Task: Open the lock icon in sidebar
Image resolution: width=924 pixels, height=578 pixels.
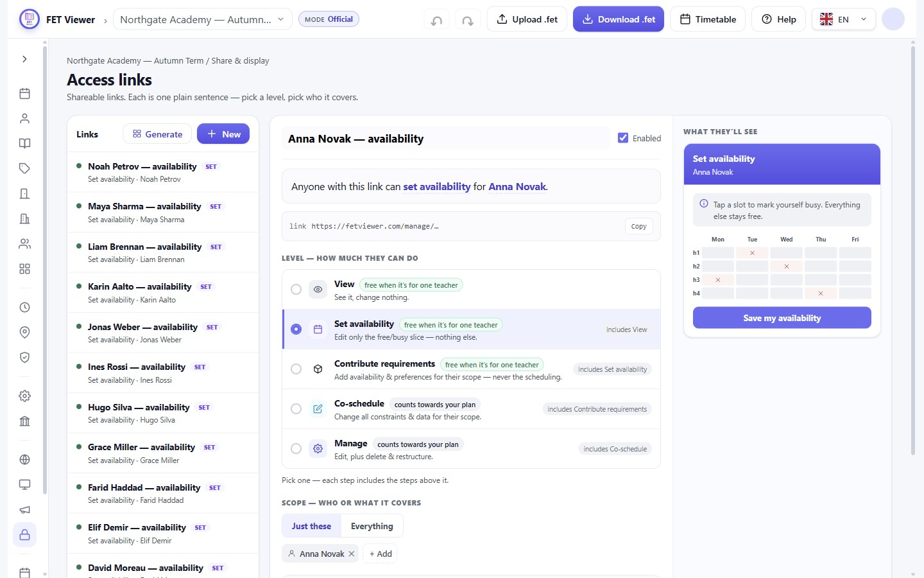Action: pos(25,535)
